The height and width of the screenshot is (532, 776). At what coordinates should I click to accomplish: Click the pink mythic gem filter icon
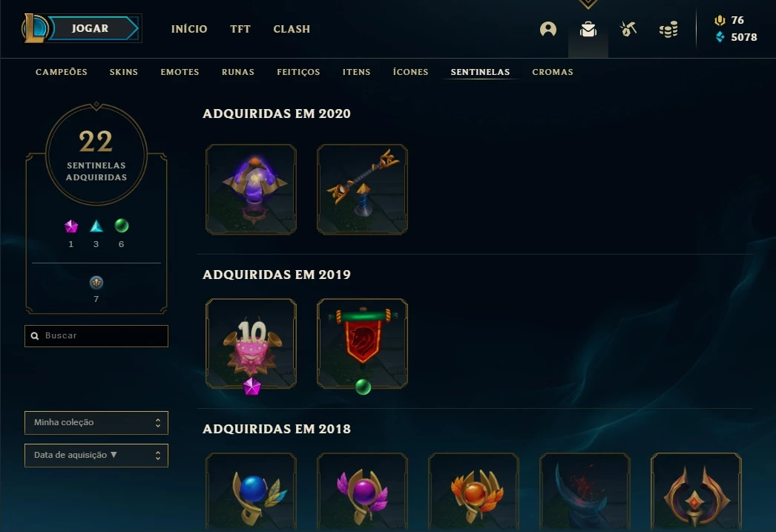71,226
